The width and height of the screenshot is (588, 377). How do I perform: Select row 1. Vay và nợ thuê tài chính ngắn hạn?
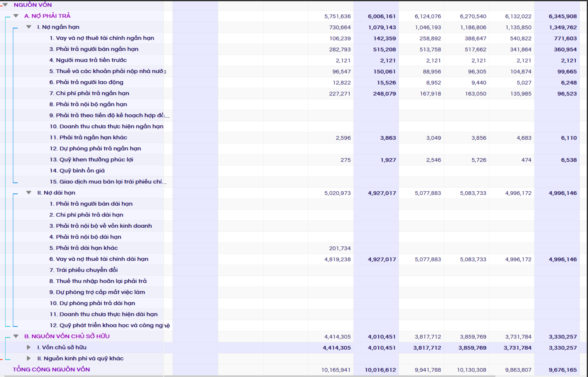click(102, 38)
